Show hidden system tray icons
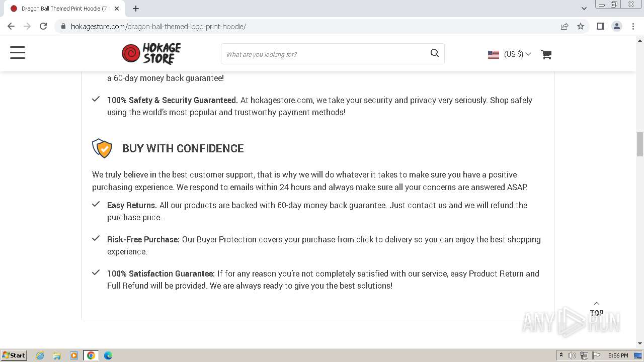Viewport: 644px width, 362px height. pyautogui.click(x=561, y=355)
